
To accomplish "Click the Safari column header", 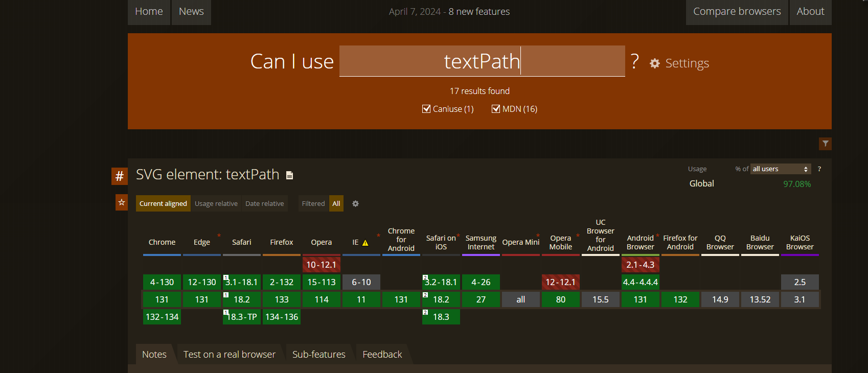I will pos(242,242).
